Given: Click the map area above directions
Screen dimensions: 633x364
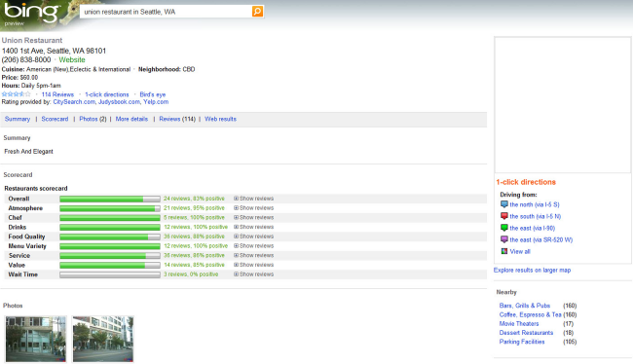Looking at the screenshot, I should 562,105.
